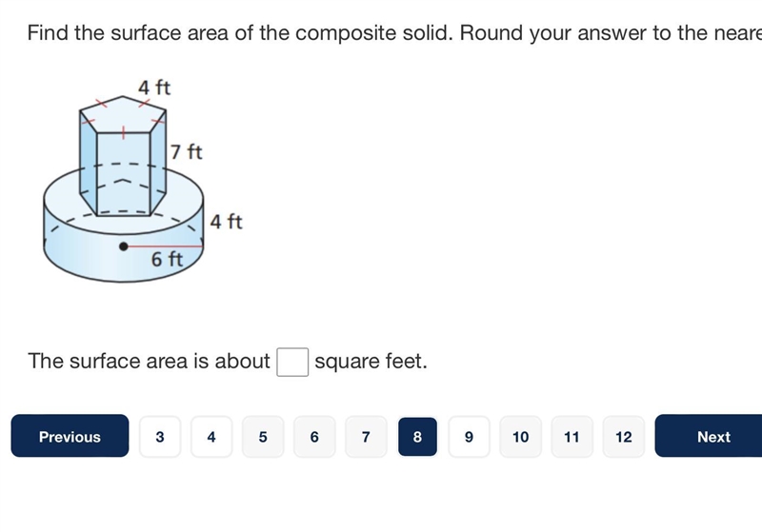Go to question 3

click(160, 437)
